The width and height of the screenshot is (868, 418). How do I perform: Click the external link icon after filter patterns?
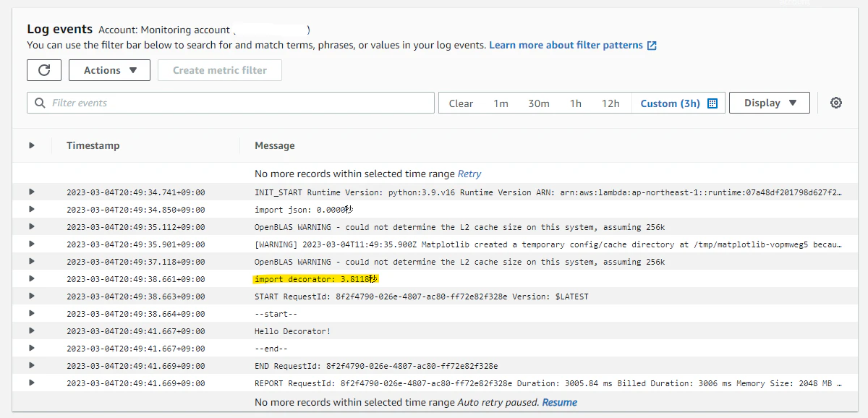(652, 46)
